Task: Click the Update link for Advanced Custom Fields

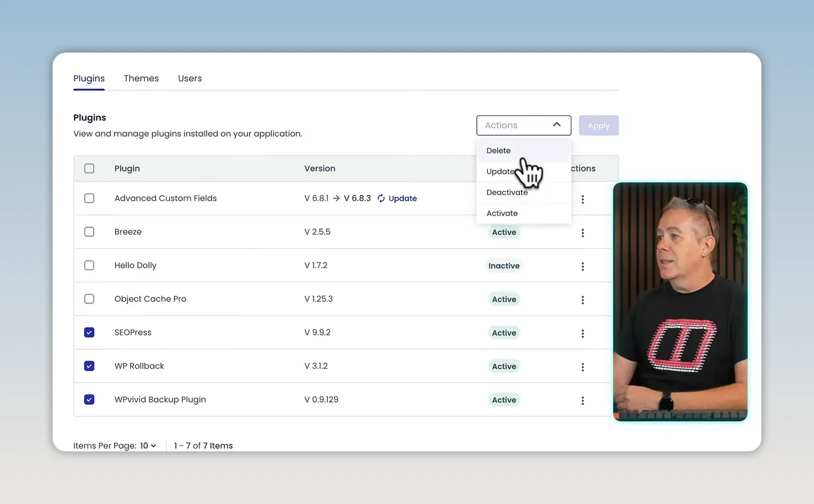Action: click(x=403, y=198)
